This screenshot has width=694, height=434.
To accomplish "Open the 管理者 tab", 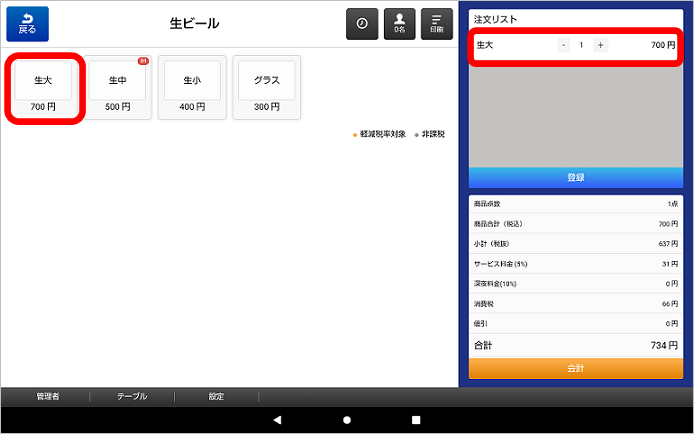I will pyautogui.click(x=48, y=397).
